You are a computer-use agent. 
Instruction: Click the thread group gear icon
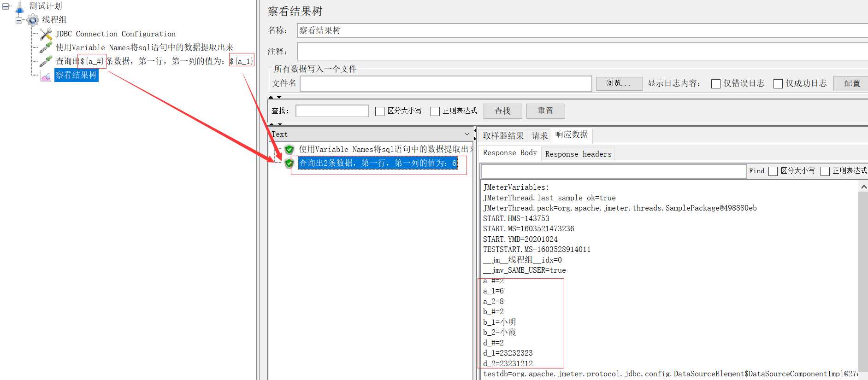click(33, 20)
